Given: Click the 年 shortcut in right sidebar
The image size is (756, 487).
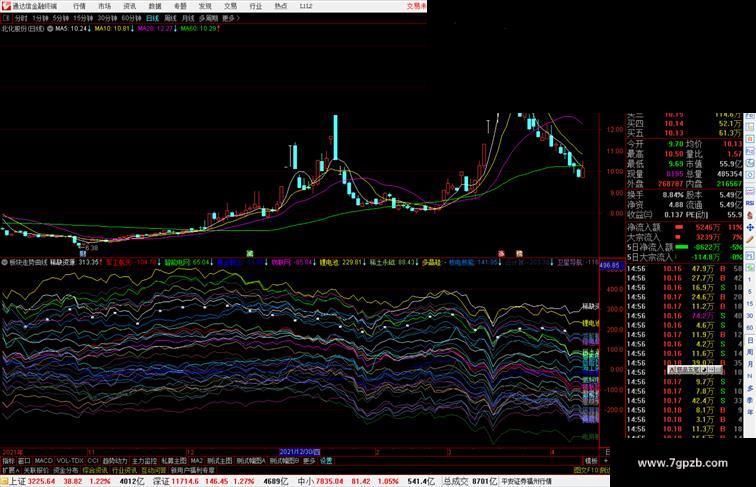Looking at the screenshot, I should tap(750, 412).
